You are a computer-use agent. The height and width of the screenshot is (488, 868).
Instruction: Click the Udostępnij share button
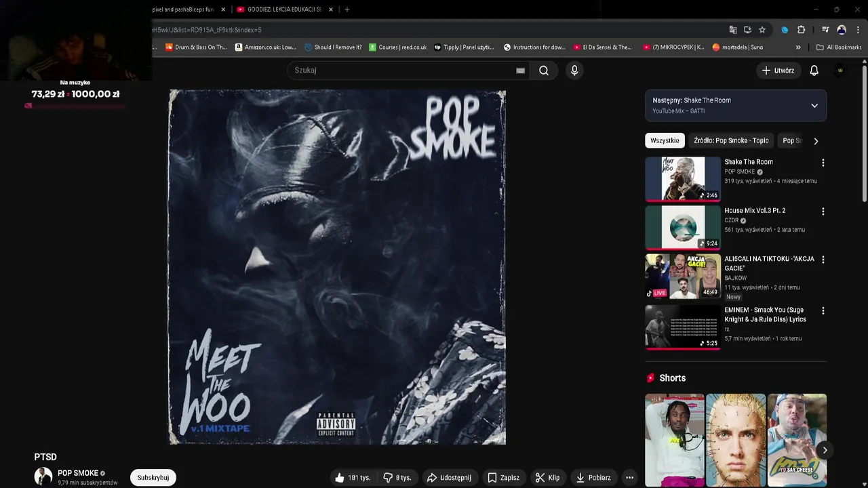tap(449, 478)
